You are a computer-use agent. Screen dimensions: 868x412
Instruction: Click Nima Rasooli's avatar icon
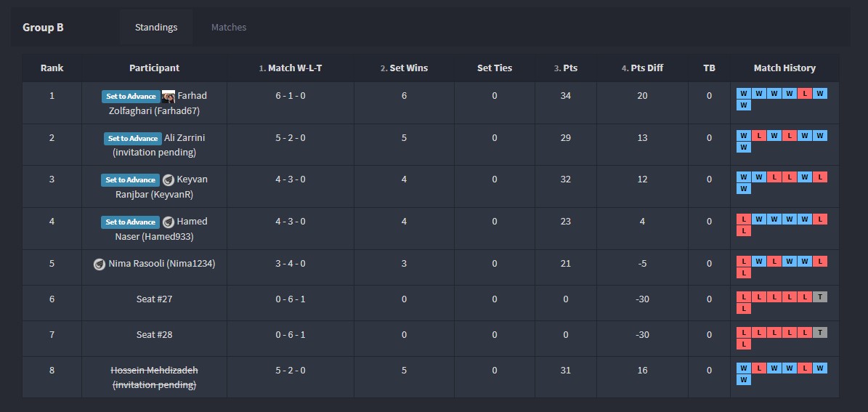[100, 264]
